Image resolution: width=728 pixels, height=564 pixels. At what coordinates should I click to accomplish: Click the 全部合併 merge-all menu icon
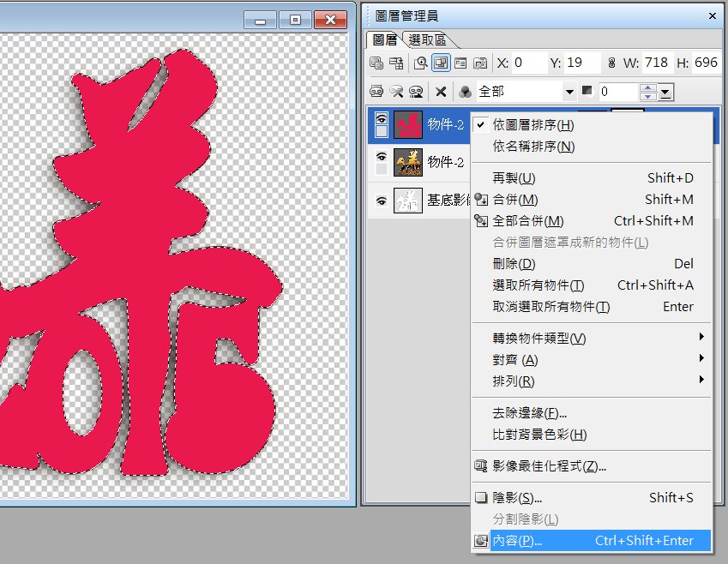pos(481,221)
